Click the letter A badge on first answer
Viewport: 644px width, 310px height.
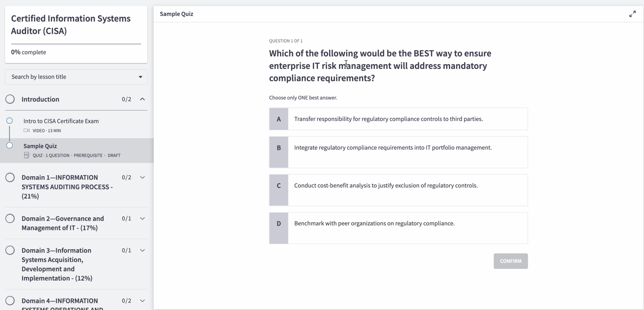[278, 119]
